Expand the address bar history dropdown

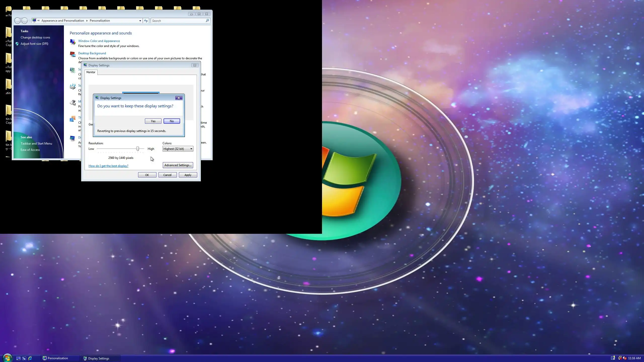pyautogui.click(x=140, y=21)
